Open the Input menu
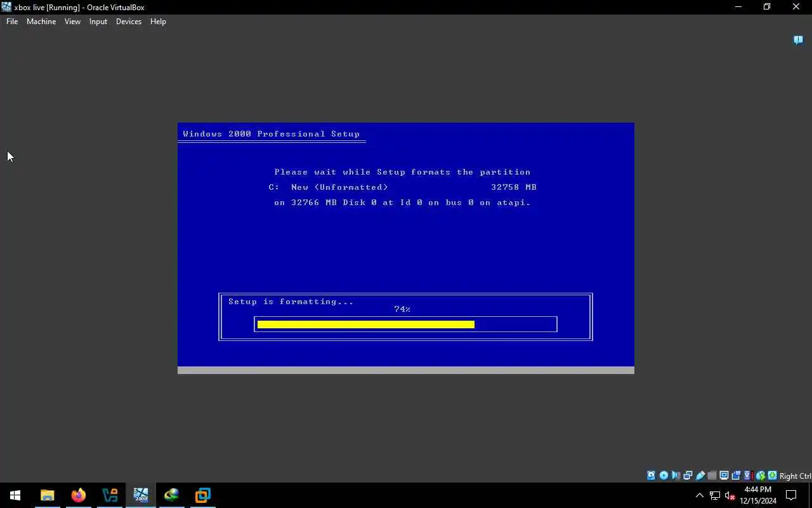This screenshot has width=812, height=508. click(x=98, y=22)
